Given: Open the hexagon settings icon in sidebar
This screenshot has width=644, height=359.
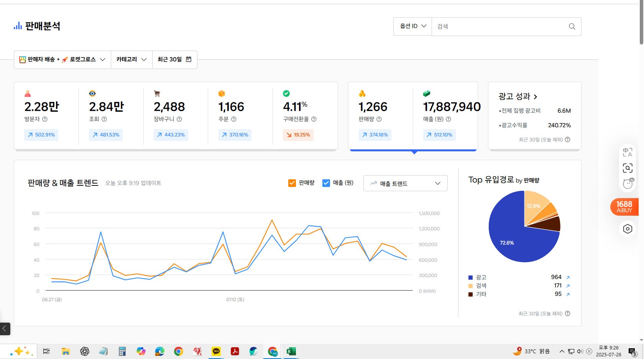Looking at the screenshot, I should coord(628,229).
